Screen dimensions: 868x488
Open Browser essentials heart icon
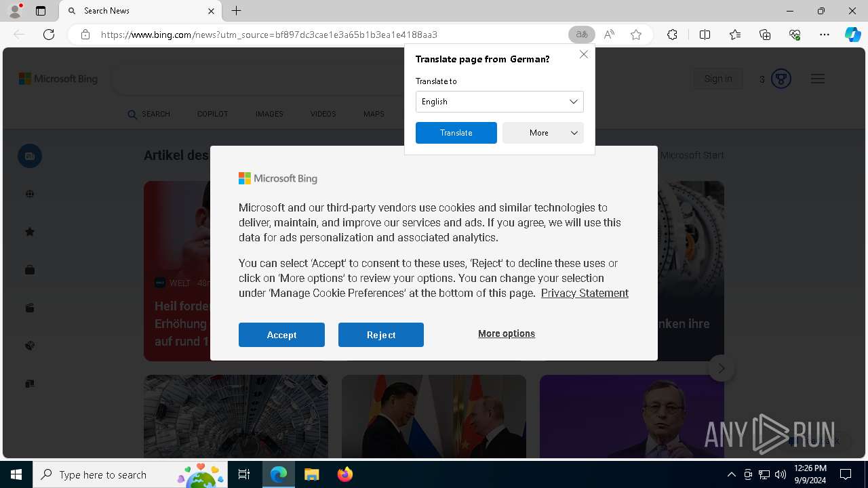(x=795, y=35)
